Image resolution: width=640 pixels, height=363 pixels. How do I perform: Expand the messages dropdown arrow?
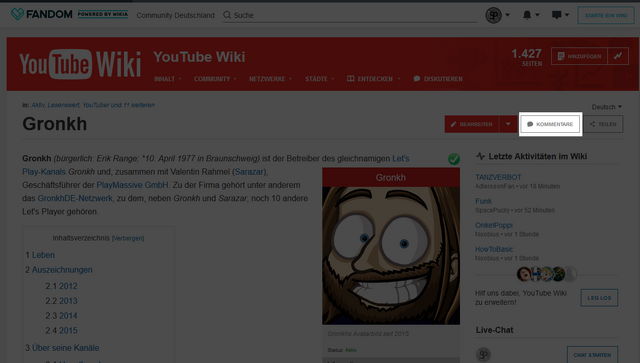(x=567, y=15)
